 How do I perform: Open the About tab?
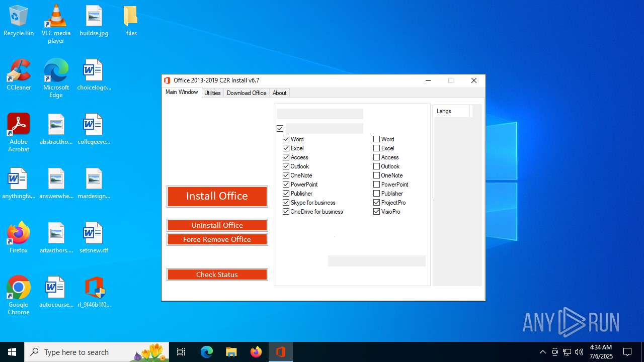(x=279, y=93)
